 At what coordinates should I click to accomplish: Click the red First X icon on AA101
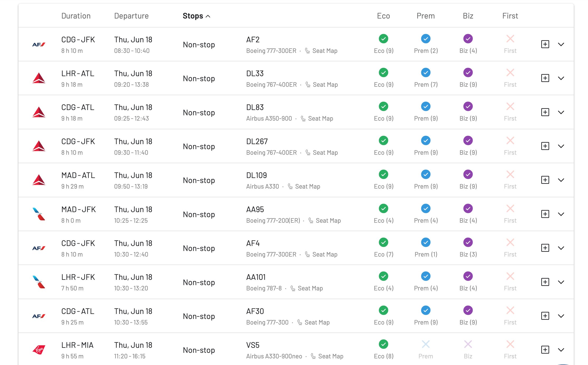coord(510,276)
